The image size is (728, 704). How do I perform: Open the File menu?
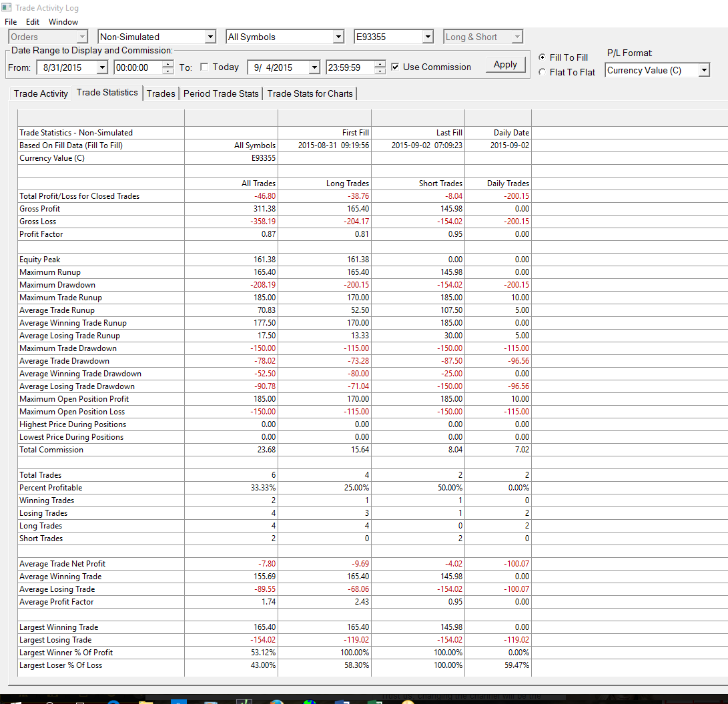pos(11,22)
